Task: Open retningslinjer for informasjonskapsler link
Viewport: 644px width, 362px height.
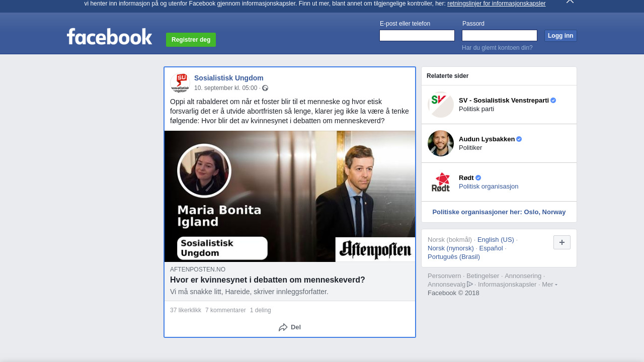Action: point(496,4)
